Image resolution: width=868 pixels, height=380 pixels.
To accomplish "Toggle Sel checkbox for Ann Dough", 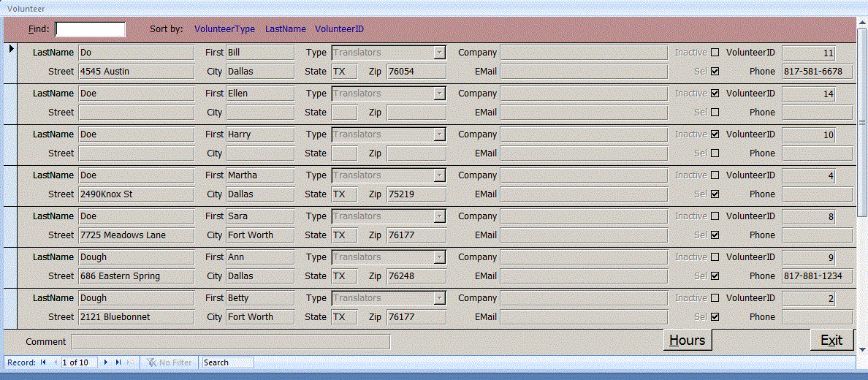I will [x=715, y=276].
